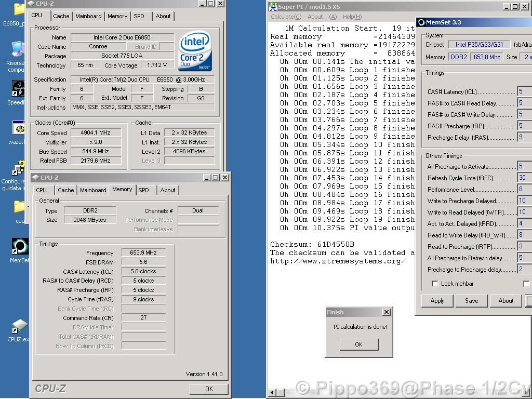Open the Write to Read Delayed (tWTR) dropdown
The height and width of the screenshot is (399, 532).
(x=525, y=212)
